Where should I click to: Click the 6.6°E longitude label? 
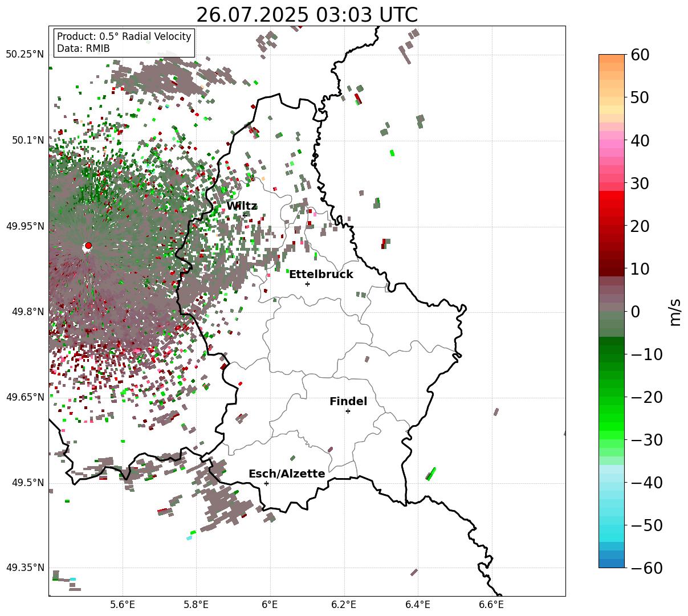pyautogui.click(x=491, y=605)
